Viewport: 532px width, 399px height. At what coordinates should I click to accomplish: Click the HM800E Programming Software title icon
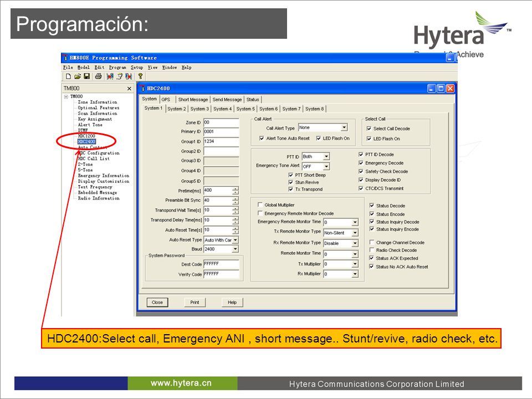tap(65, 58)
